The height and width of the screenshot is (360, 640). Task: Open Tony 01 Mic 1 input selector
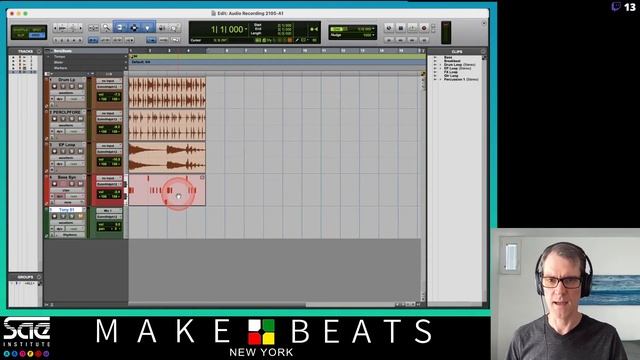(109, 211)
